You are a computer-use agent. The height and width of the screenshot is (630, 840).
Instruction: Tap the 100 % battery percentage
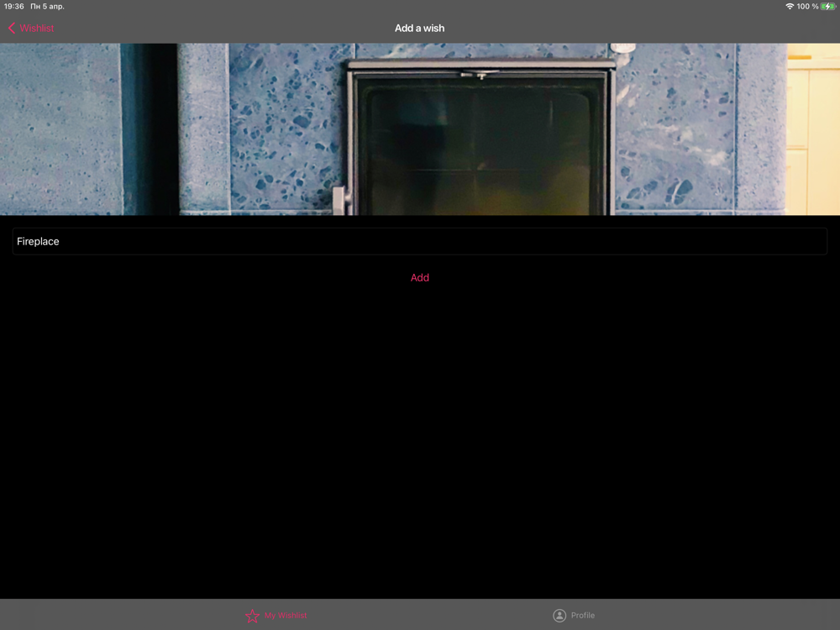[807, 7]
